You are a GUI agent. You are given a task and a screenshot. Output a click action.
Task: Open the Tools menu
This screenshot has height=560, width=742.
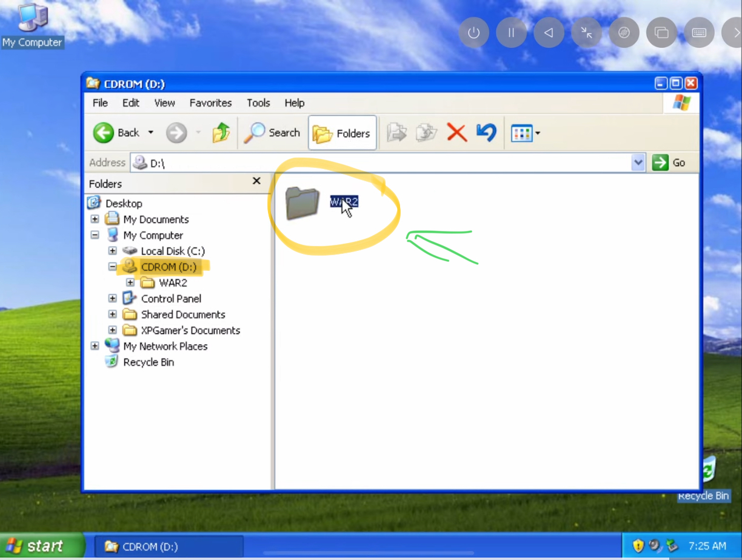click(x=258, y=103)
